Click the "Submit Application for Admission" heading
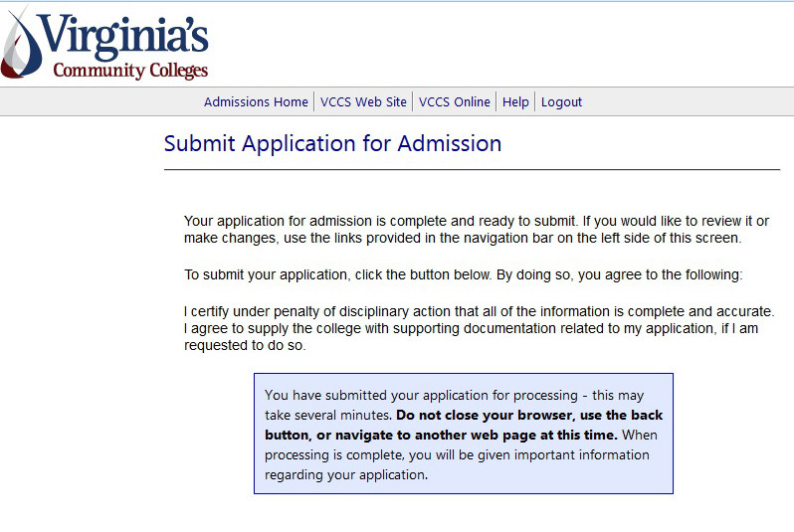794x532 pixels. click(x=332, y=143)
